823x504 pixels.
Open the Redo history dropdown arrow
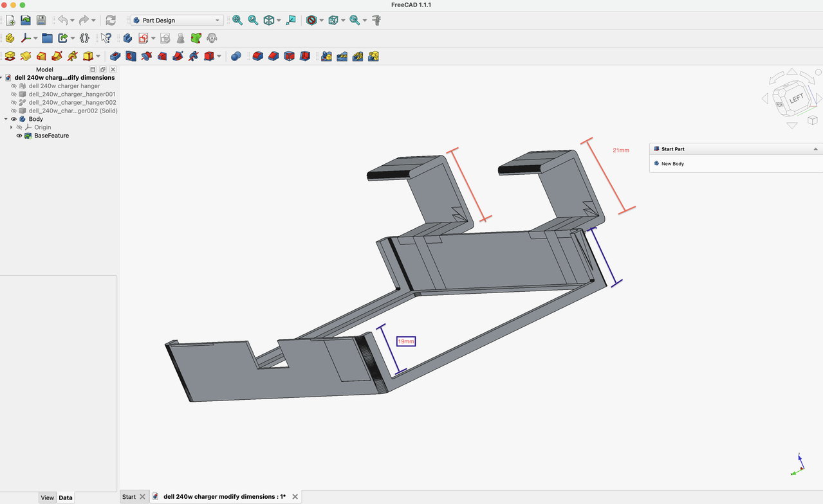tap(94, 21)
